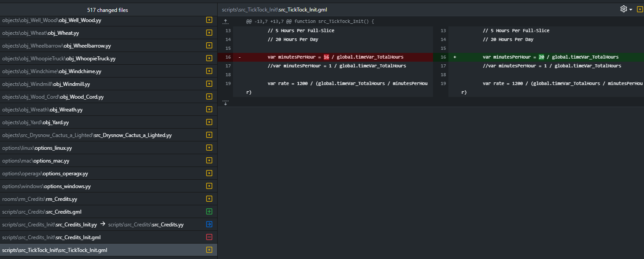Click the plus marker on added line
The width and height of the screenshot is (644, 259).
coord(455,57)
